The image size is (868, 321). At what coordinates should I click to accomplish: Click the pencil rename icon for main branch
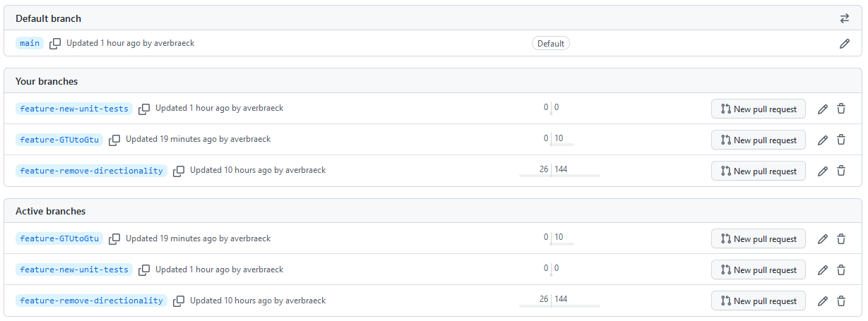[x=844, y=44]
